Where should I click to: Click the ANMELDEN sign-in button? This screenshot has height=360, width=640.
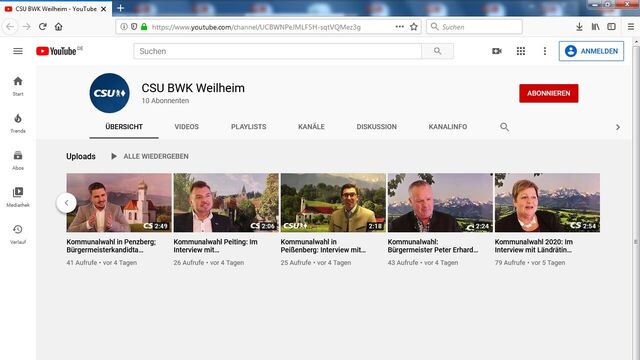[591, 51]
